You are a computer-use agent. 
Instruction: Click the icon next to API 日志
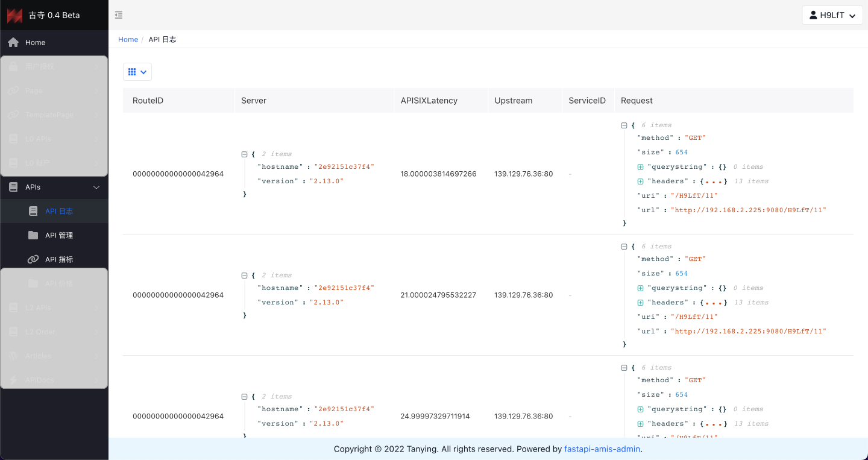coord(34,211)
